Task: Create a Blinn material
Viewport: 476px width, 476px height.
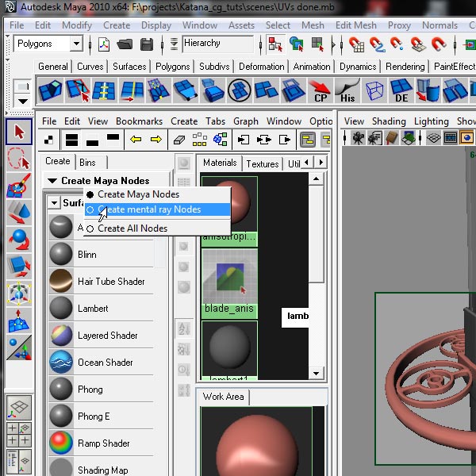Action: pos(102,255)
